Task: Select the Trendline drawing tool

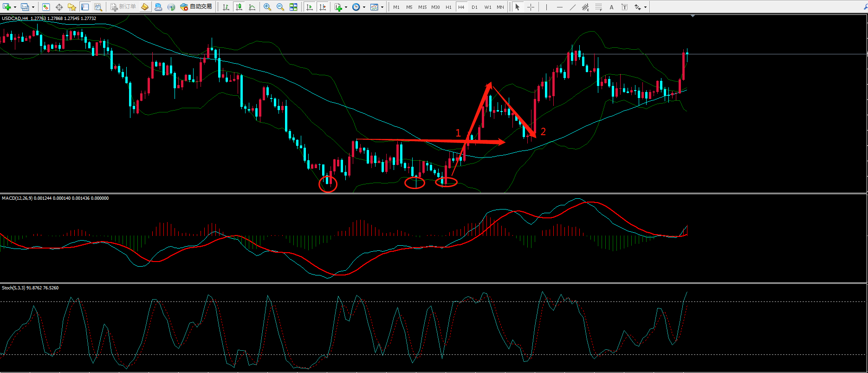Action: click(573, 7)
